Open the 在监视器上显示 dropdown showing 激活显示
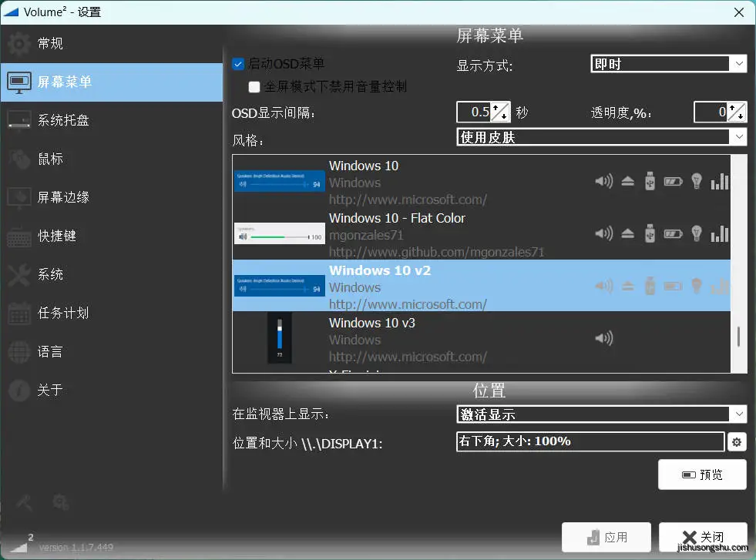This screenshot has height=560, width=756. pyautogui.click(x=602, y=414)
